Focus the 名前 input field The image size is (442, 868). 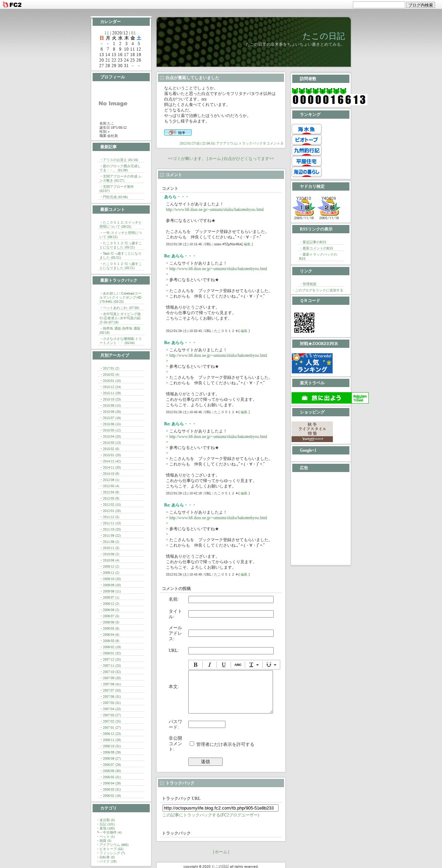click(231, 599)
